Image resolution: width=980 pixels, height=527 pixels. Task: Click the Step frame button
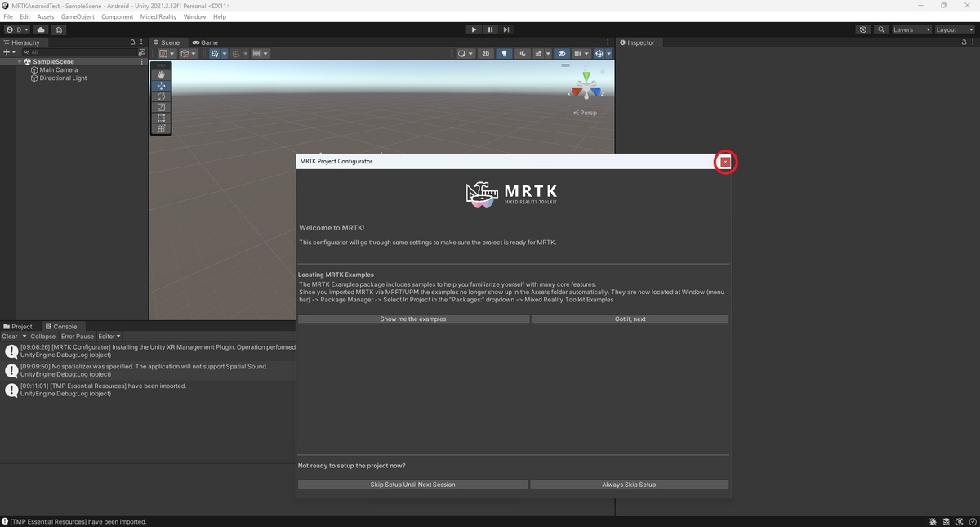pos(508,29)
